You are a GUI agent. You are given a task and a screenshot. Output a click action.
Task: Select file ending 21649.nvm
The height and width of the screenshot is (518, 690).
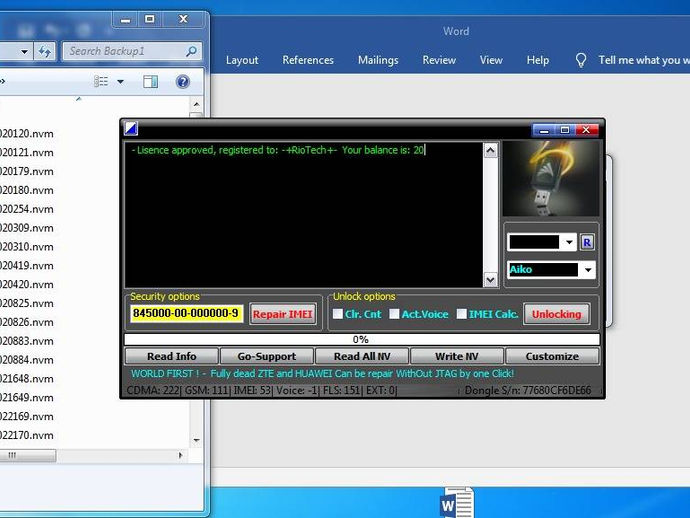[x=27, y=398]
